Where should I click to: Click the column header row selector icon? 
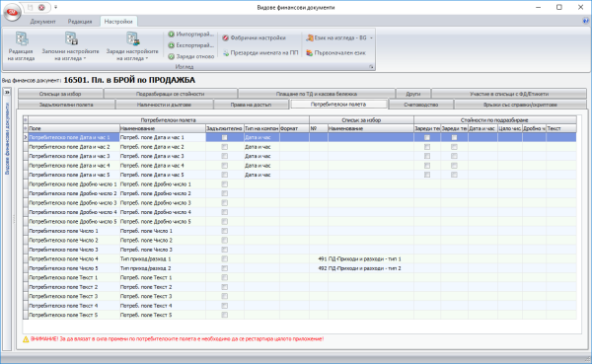click(x=26, y=128)
